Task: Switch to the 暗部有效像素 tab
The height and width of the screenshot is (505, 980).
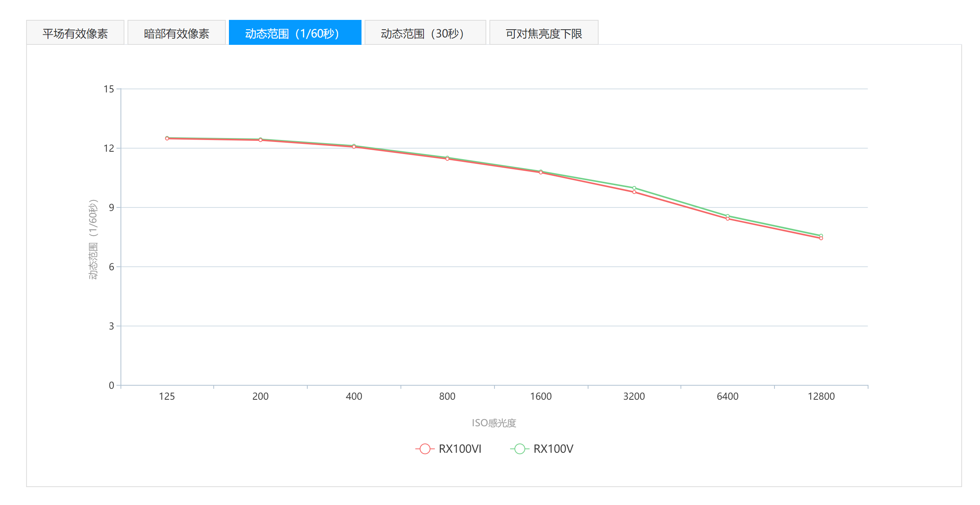Action: coord(176,33)
